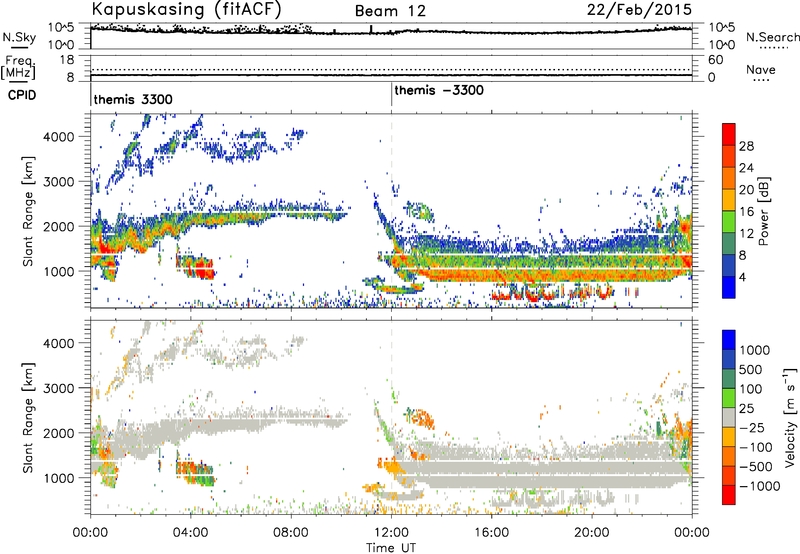Image resolution: width=800 pixels, height=554 pixels.
Task: Click the 'N.Sky' axis label
Action: tap(19, 37)
